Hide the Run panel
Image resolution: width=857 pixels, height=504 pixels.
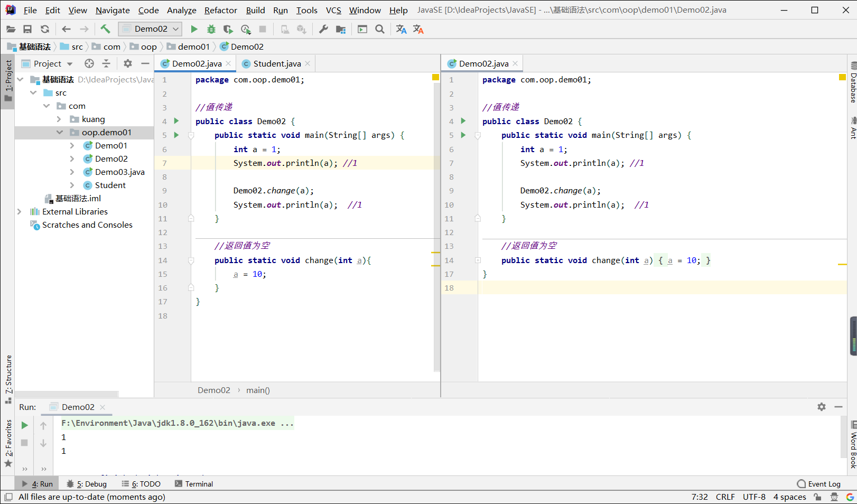click(838, 407)
